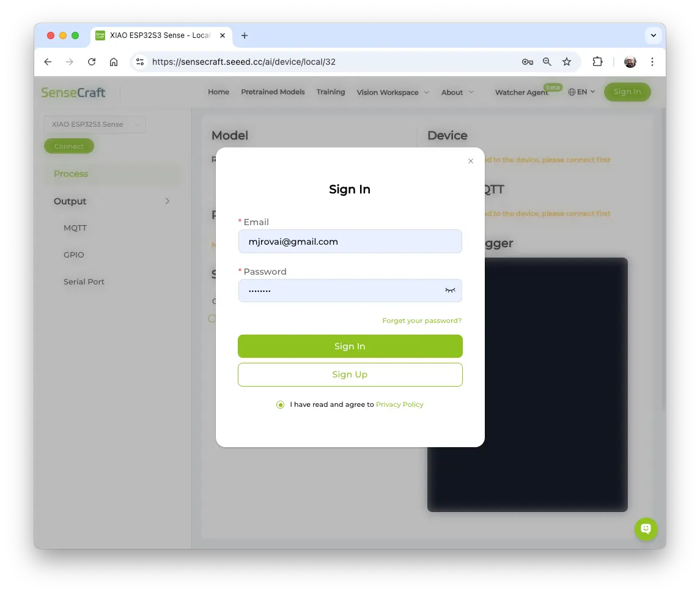Open a new browser tab
Image resolution: width=700 pixels, height=594 pixels.
point(245,35)
